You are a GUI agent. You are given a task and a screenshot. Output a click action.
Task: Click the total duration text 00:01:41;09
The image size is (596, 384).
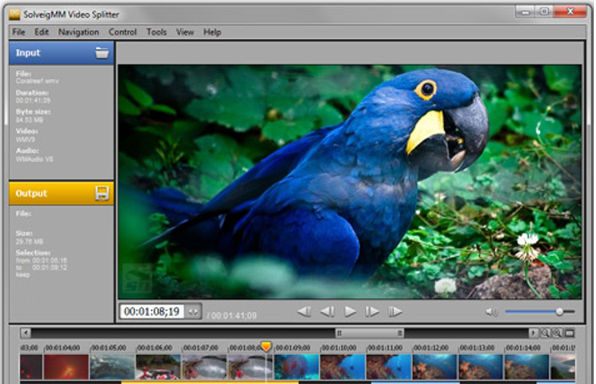(x=234, y=316)
